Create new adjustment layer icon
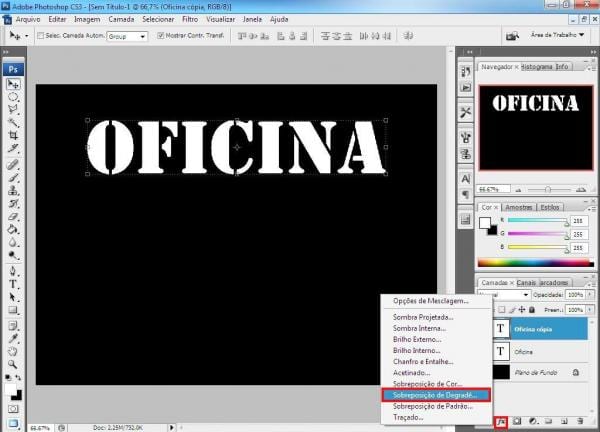This screenshot has width=600, height=432. coord(533,421)
